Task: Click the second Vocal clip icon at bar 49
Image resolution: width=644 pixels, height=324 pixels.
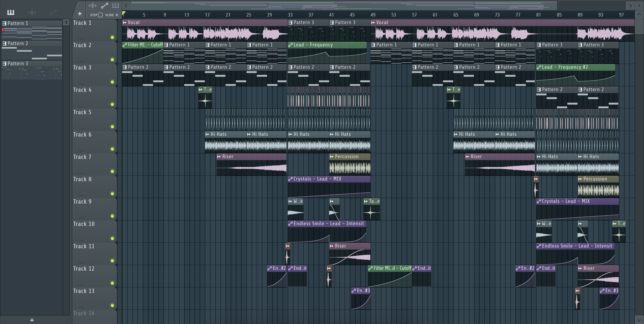Action: coord(373,23)
